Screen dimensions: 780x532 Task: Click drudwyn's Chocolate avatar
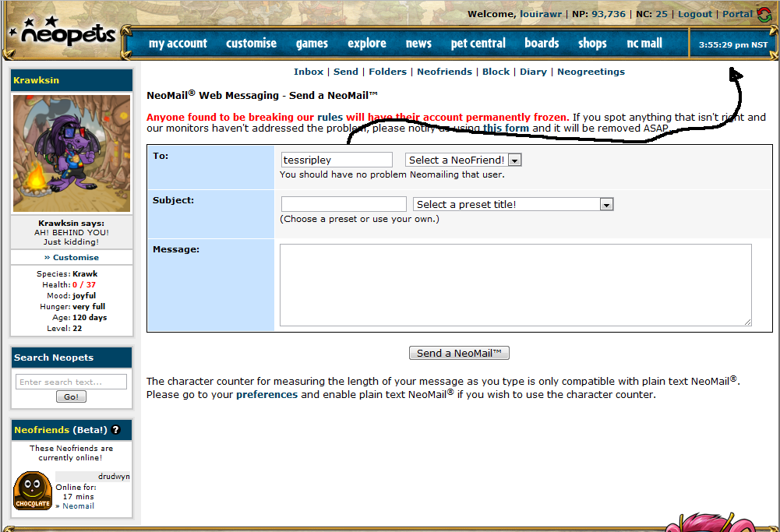(x=33, y=491)
